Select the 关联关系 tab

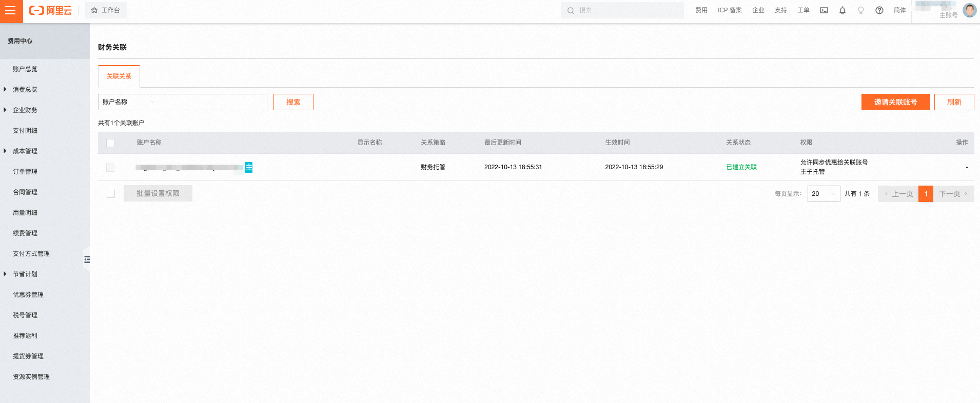[x=119, y=76]
